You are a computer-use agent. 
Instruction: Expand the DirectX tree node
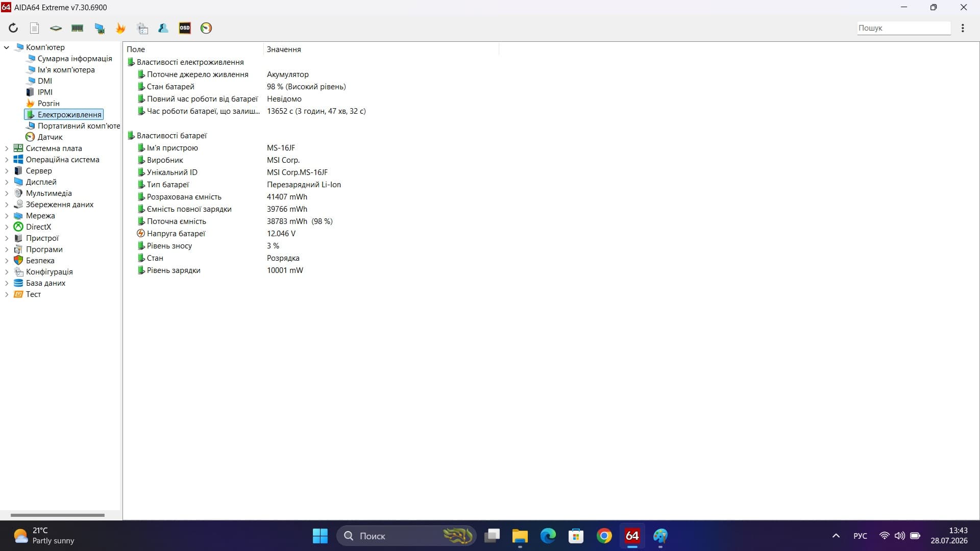[x=7, y=227]
